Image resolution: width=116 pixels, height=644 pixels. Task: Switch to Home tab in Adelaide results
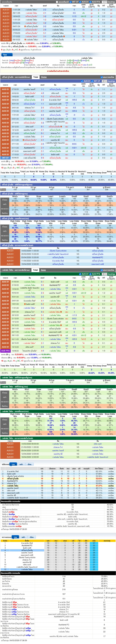coord(44,77)
